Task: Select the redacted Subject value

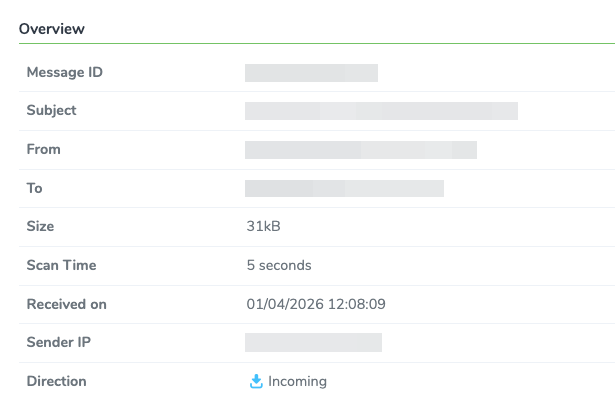Action: pyautogui.click(x=381, y=111)
